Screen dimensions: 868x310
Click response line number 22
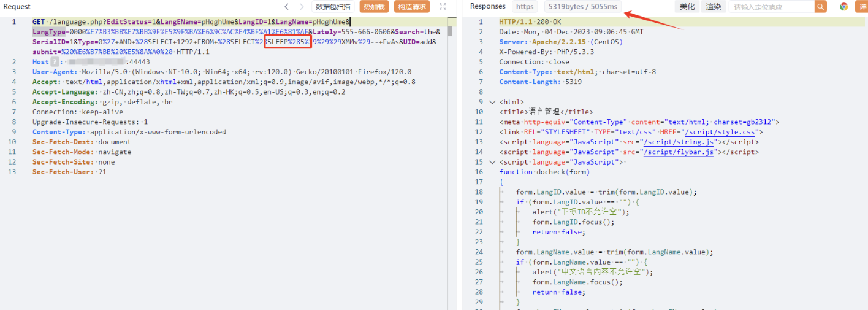[x=479, y=232]
